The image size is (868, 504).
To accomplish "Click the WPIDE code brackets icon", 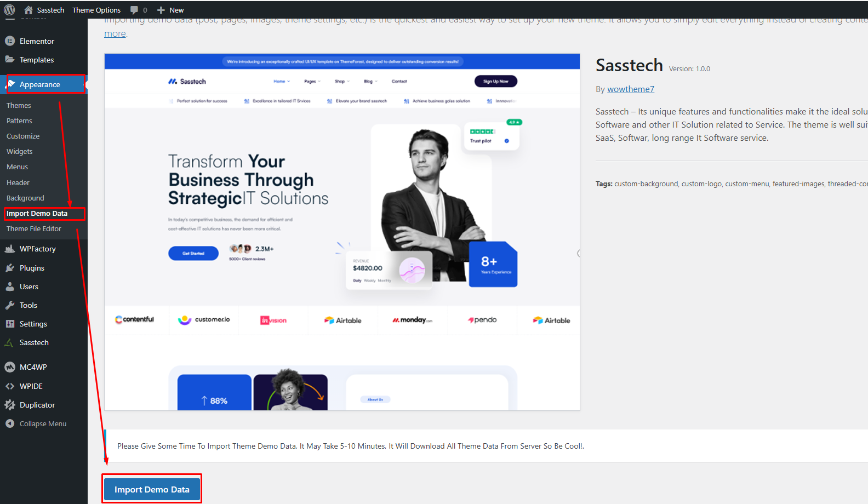I will (x=10, y=386).
